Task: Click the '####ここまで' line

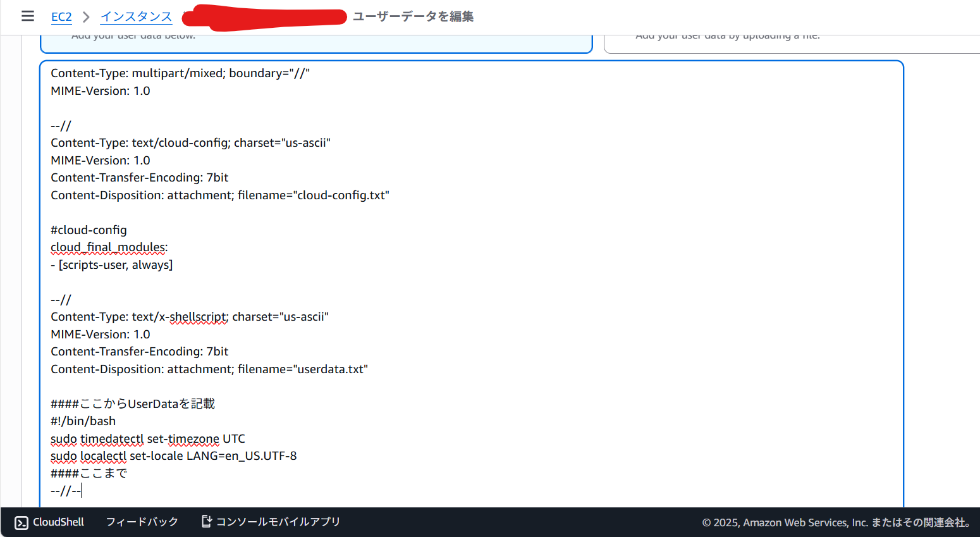Action: (x=89, y=473)
